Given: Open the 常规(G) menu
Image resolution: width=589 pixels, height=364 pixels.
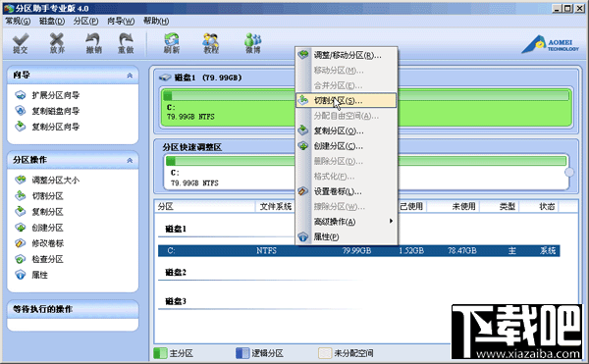Looking at the screenshot, I should click(x=18, y=21).
